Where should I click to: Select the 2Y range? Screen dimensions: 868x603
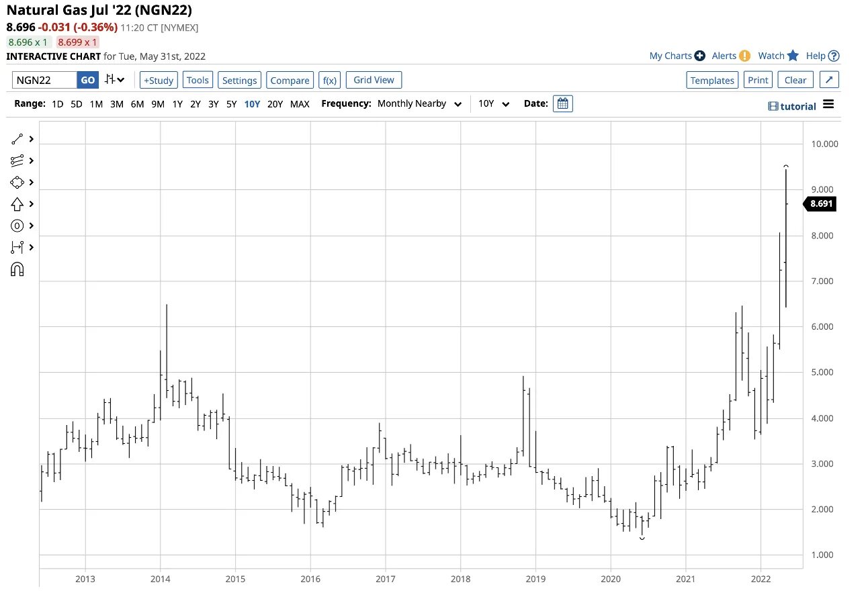tap(196, 104)
